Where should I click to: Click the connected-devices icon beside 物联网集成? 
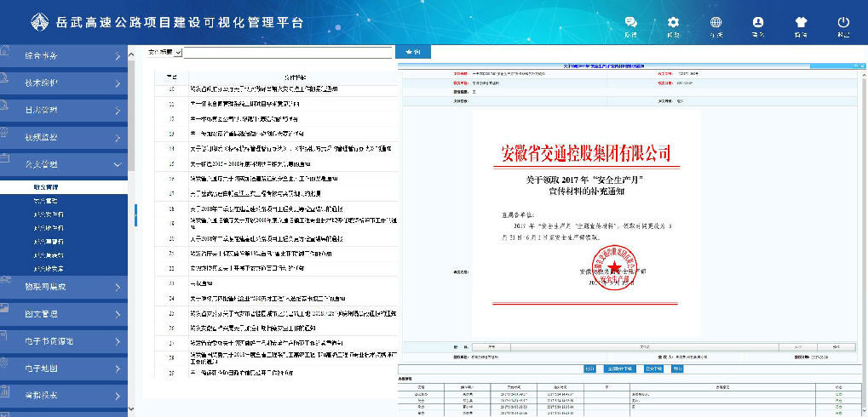click(x=4, y=280)
